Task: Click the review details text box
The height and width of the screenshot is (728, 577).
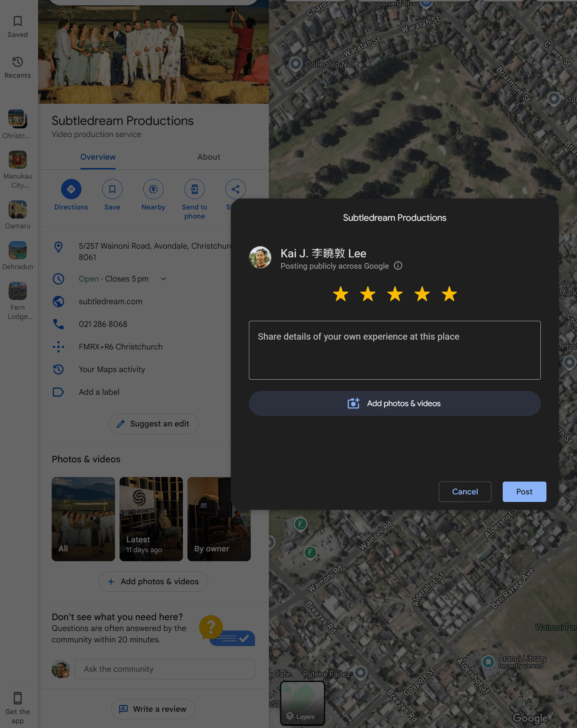Action: [395, 350]
